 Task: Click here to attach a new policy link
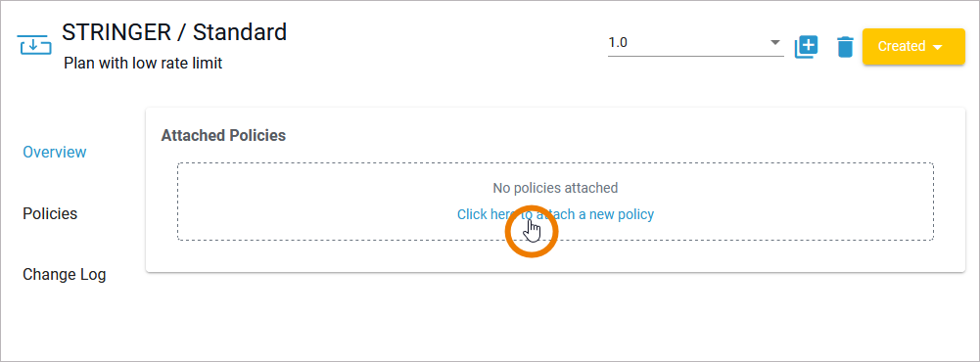(555, 214)
